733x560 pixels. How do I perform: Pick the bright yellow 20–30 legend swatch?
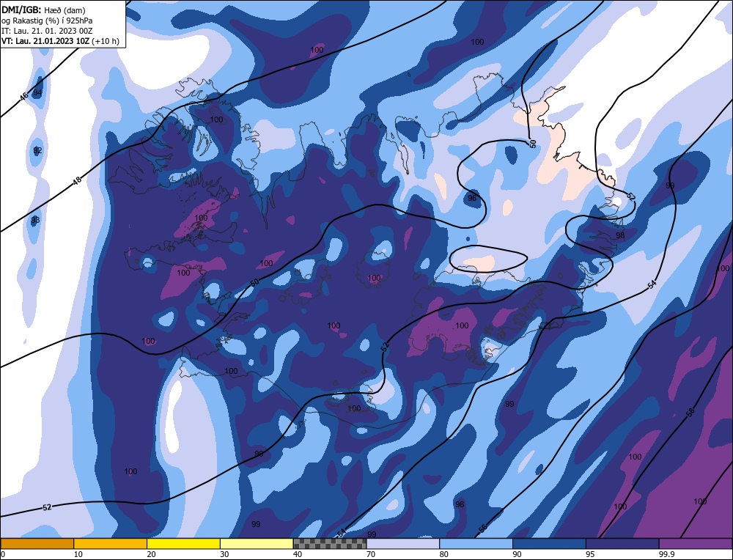(x=183, y=543)
